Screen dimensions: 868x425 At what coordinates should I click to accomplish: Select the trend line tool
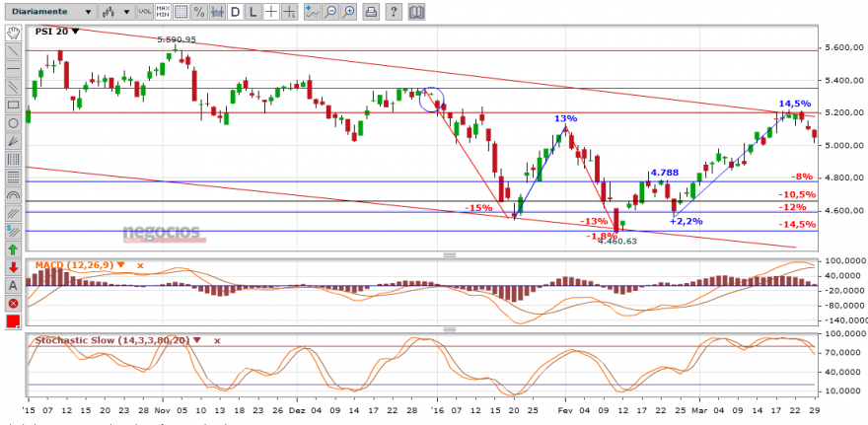click(x=13, y=51)
